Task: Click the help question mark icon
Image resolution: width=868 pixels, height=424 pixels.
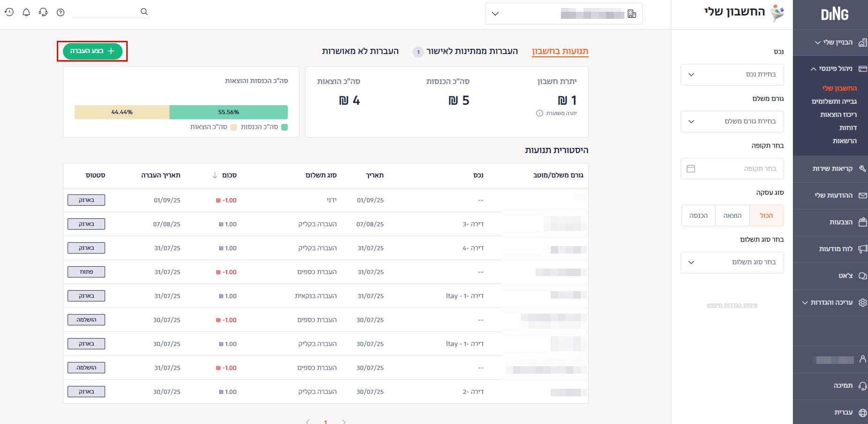Action: (61, 12)
